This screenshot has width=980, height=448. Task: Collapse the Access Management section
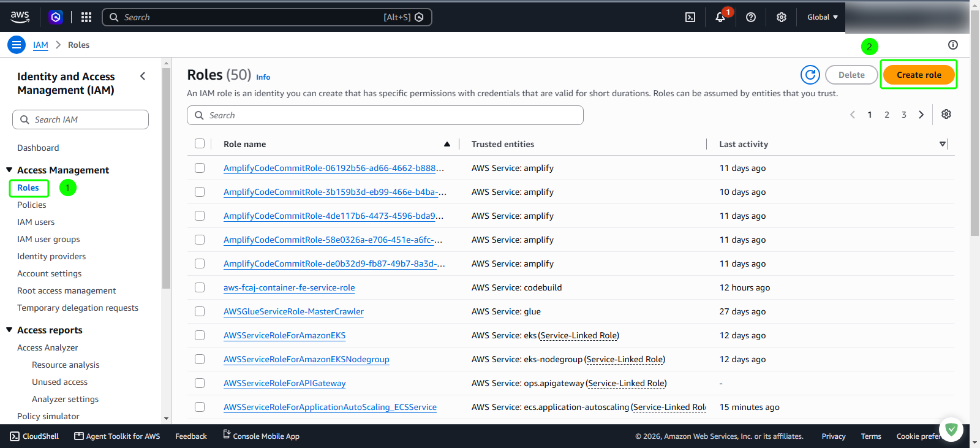(x=9, y=170)
